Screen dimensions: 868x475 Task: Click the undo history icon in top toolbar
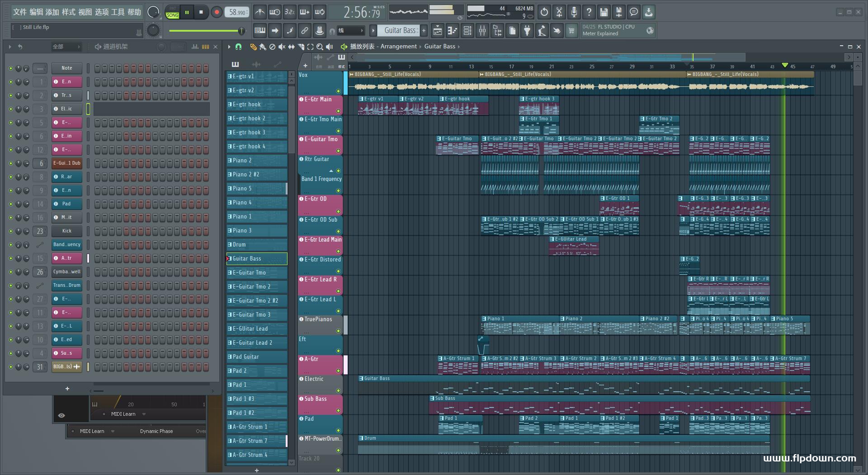point(544,12)
